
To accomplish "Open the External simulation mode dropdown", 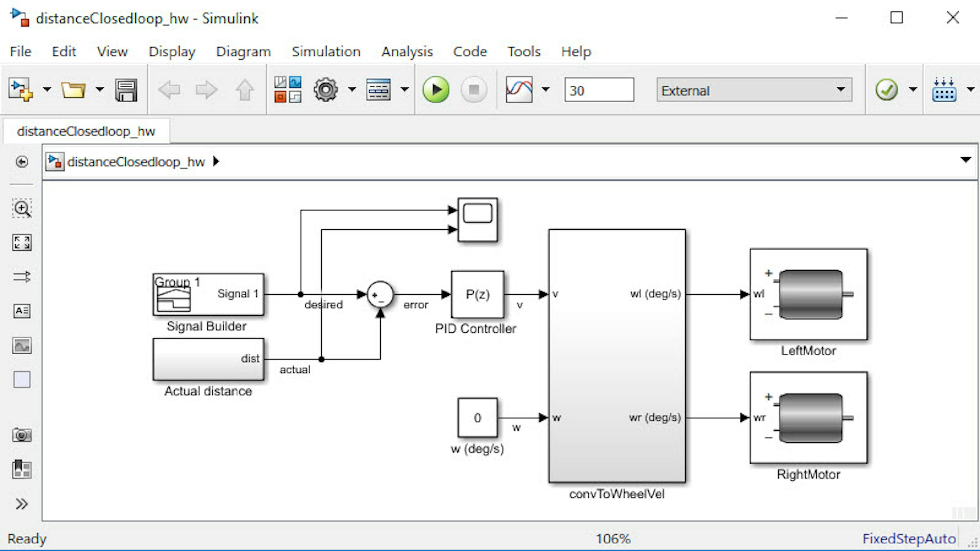I will (754, 90).
